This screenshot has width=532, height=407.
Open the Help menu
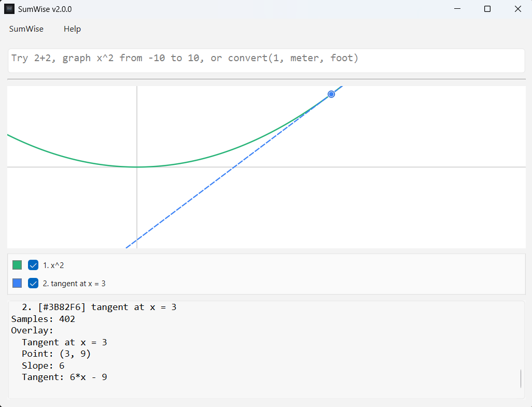pyautogui.click(x=72, y=29)
